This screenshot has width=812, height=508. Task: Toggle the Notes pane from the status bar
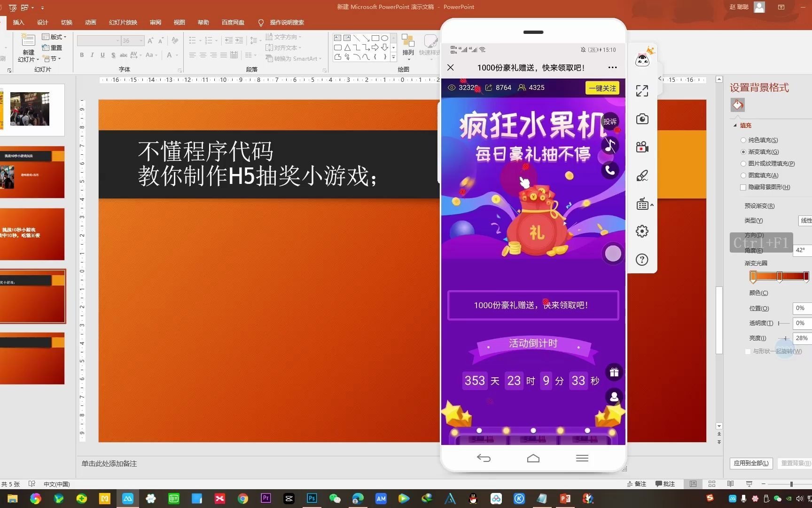637,484
